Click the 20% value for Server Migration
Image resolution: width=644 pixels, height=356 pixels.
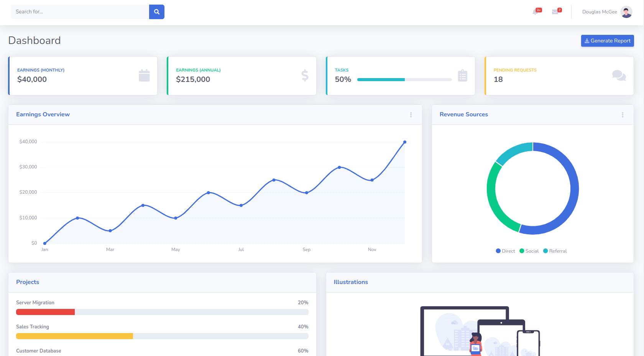pyautogui.click(x=303, y=302)
